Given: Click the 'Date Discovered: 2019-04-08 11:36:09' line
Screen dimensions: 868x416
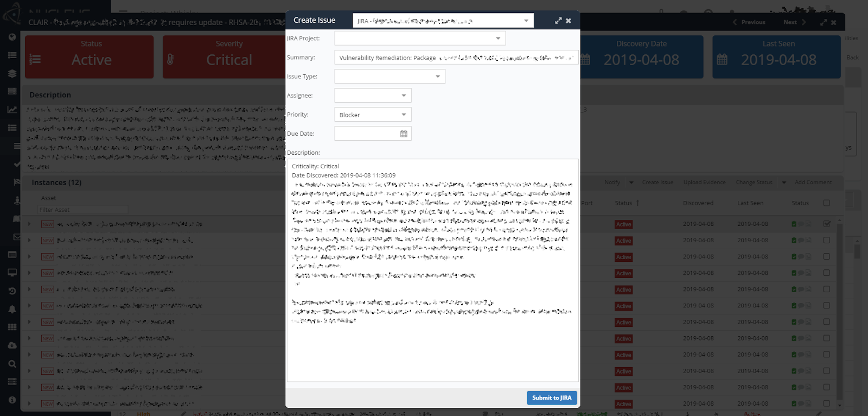Looking at the screenshot, I should (343, 175).
